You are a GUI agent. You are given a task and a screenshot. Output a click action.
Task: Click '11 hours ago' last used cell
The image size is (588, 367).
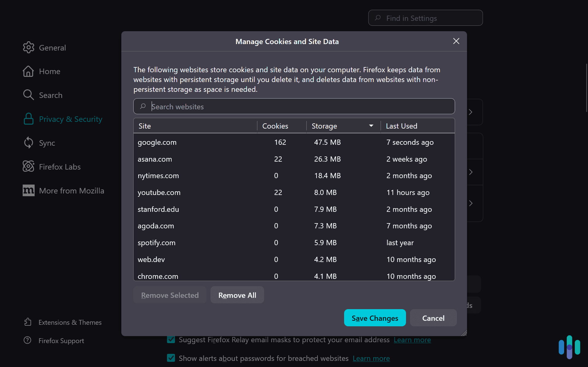tap(408, 193)
